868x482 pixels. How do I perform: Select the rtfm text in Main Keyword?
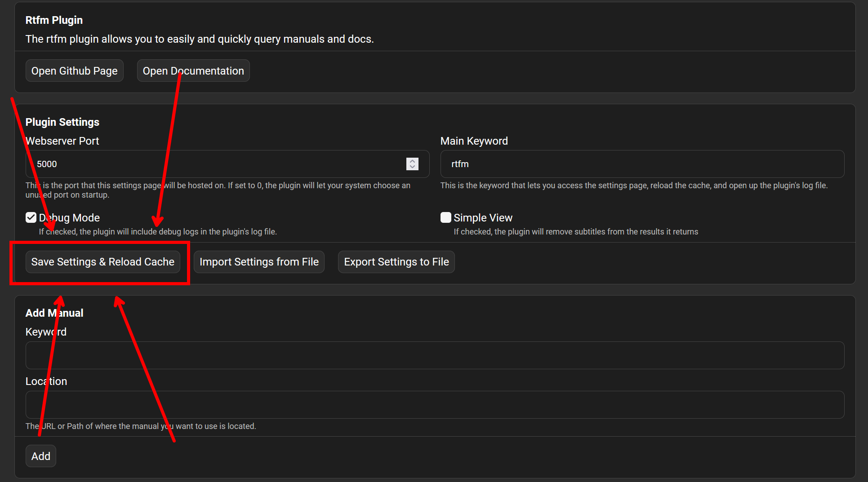[x=460, y=164]
